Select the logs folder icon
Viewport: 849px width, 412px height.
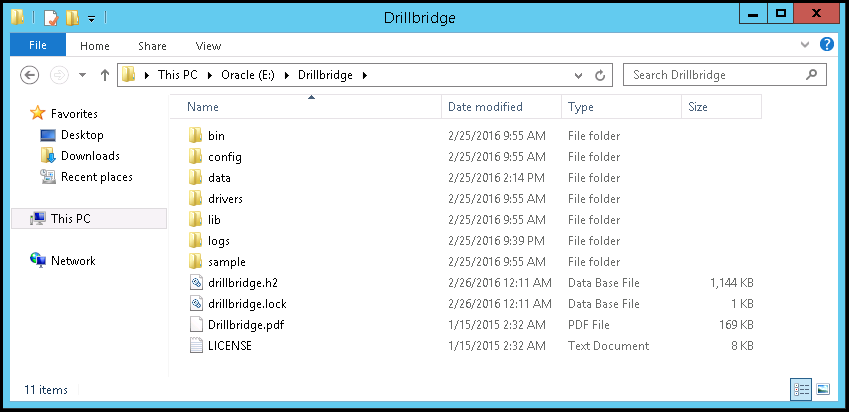[195, 240]
